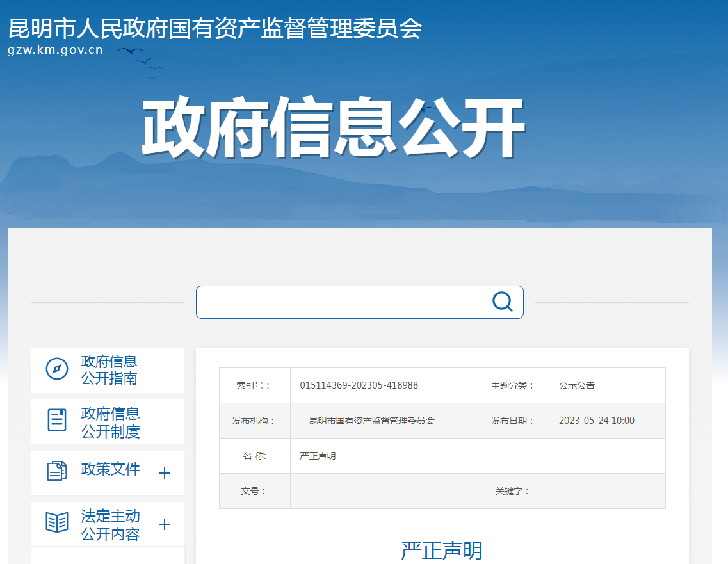Click the blue 严正声明 article heading
The height and width of the screenshot is (564, 728).
point(442,551)
